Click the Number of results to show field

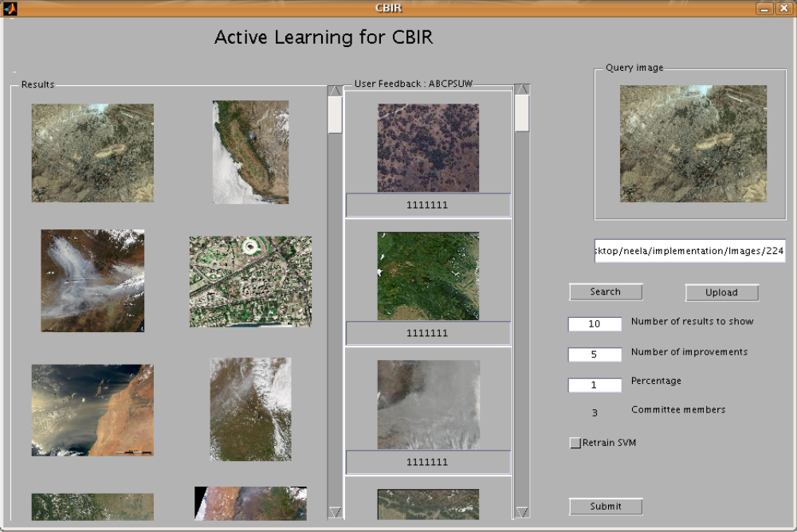click(x=595, y=324)
